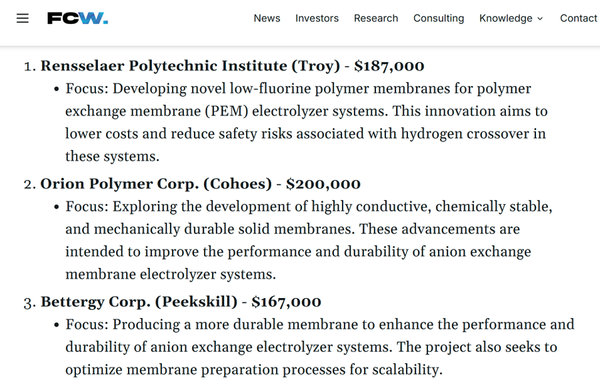
Task: Click the word "(Peekskill)" in third heading
Action: coord(196,302)
